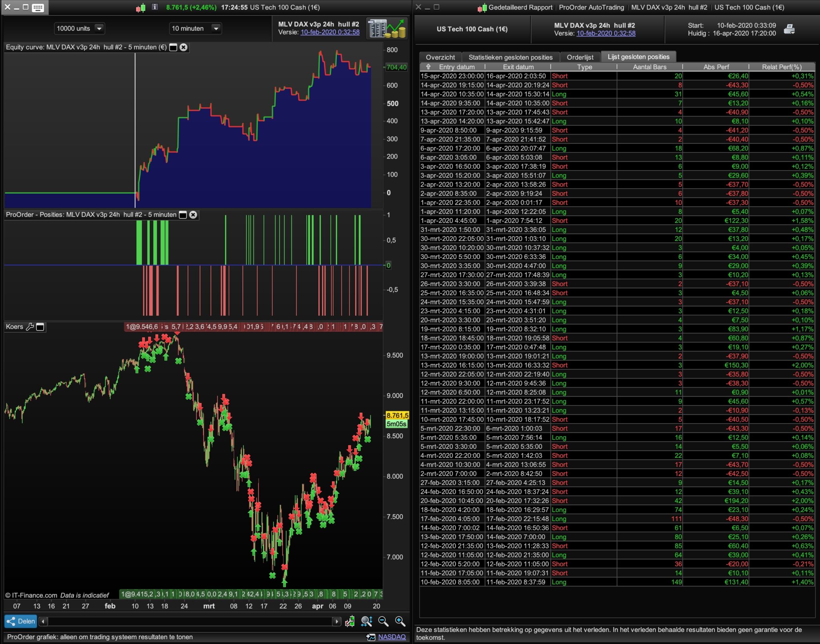The width and height of the screenshot is (820, 644).
Task: Click the auto-scale magnifier with arrows icon
Action: [366, 621]
